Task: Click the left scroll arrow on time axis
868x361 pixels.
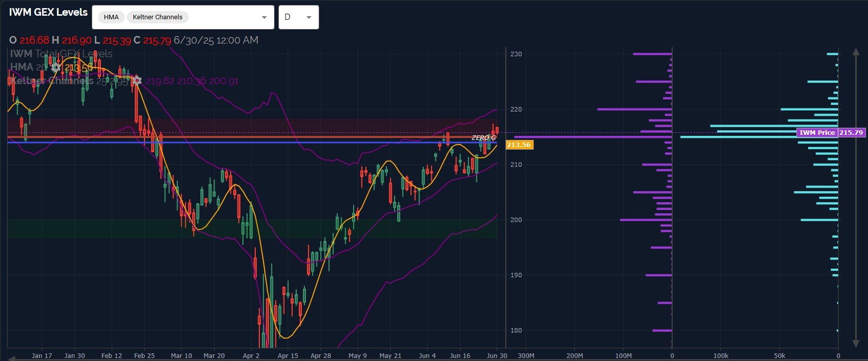Action: (11, 358)
